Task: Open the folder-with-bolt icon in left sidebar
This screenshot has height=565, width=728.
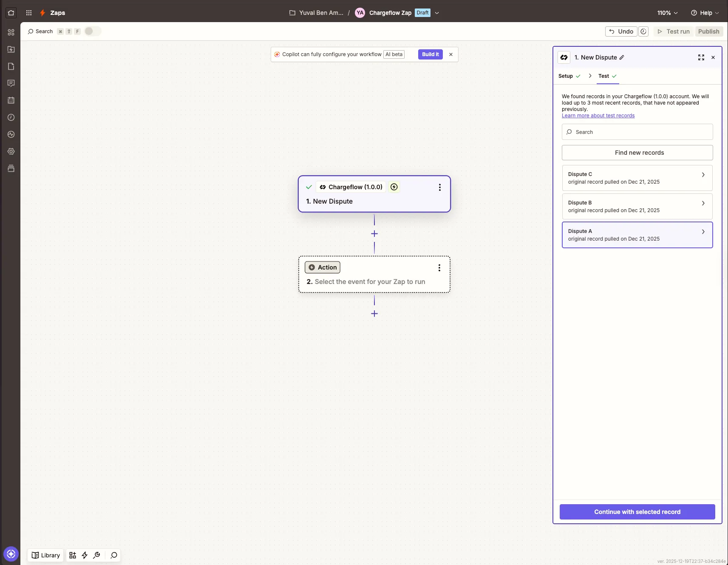Action: (11, 49)
